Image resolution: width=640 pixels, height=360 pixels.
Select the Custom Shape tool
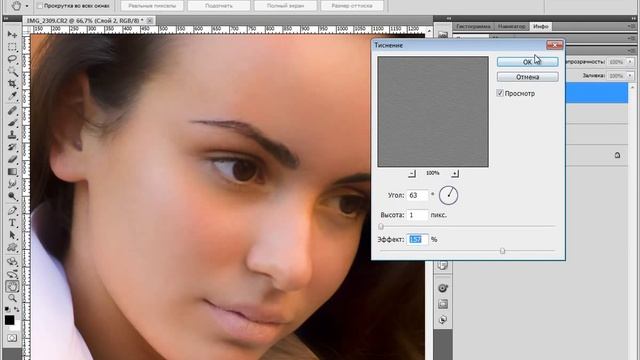tap(12, 247)
